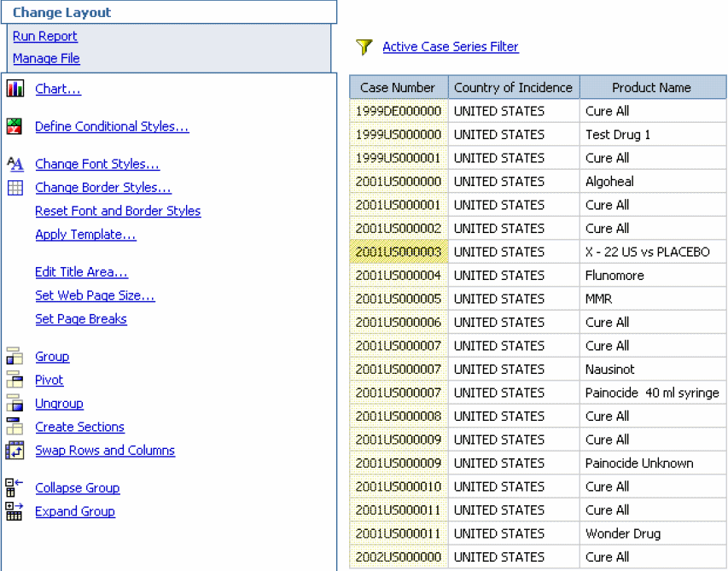Viewport: 728px width, 571px height.
Task: Click Collapse Group link
Action: pyautogui.click(x=78, y=487)
